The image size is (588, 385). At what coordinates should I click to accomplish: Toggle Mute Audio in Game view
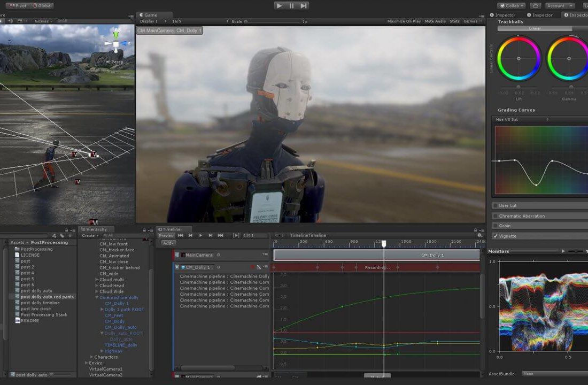(435, 21)
